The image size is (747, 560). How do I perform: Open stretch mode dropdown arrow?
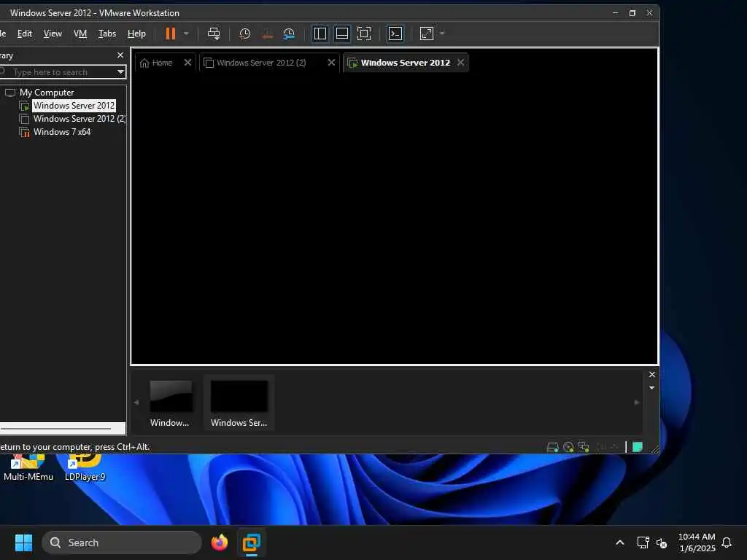tap(442, 34)
